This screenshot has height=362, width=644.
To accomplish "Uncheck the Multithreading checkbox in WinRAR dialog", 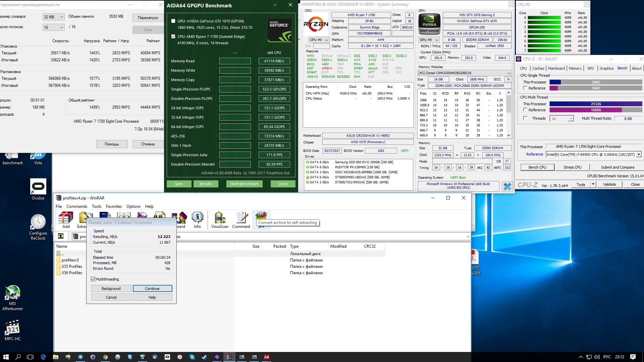I will (x=93, y=279).
